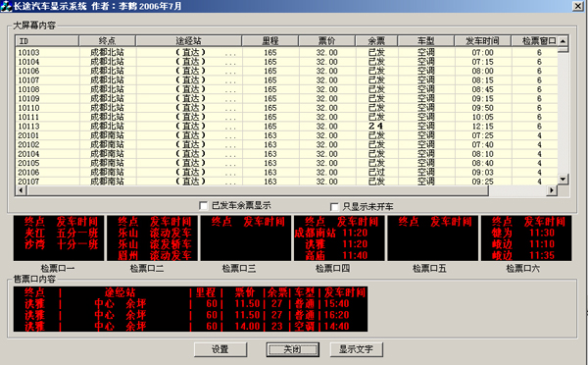The width and height of the screenshot is (588, 365).
Task: Close the 长途汽车显示系统 window
Action: click(x=578, y=6)
